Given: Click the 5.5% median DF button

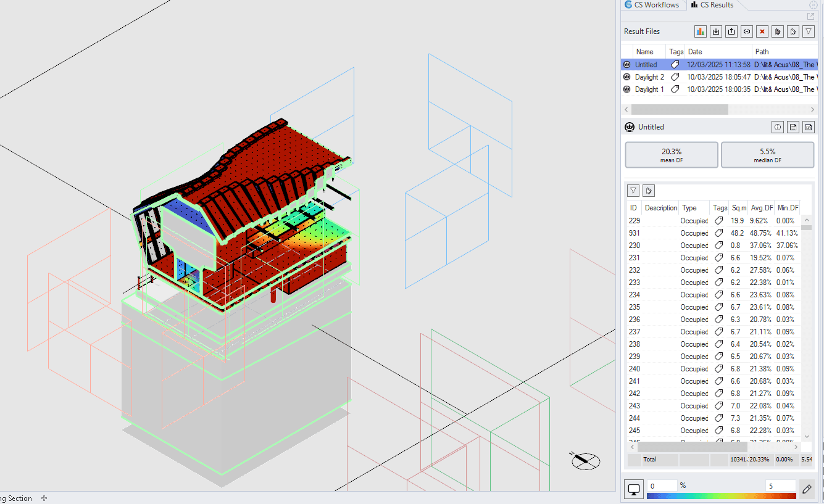Looking at the screenshot, I should pos(767,155).
